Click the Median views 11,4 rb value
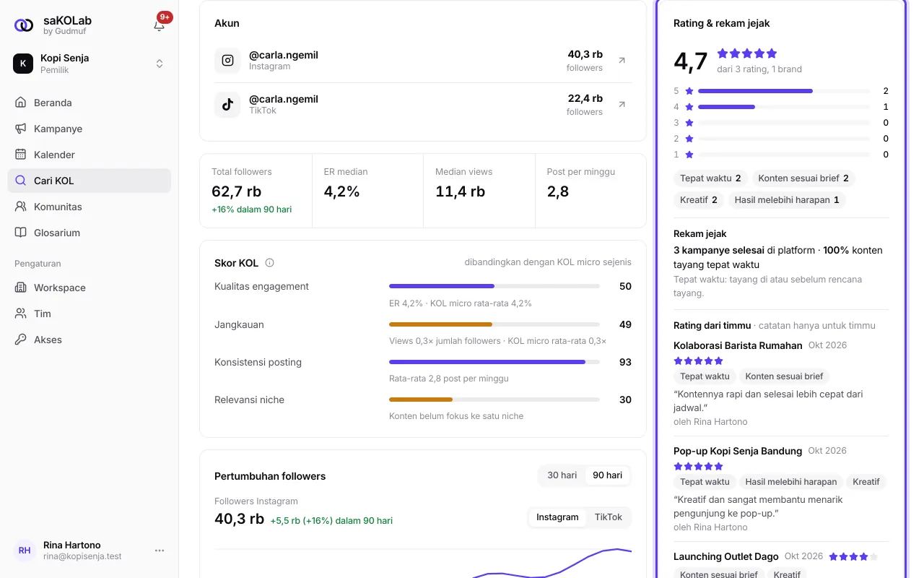This screenshot has width=924, height=578. pos(461,191)
